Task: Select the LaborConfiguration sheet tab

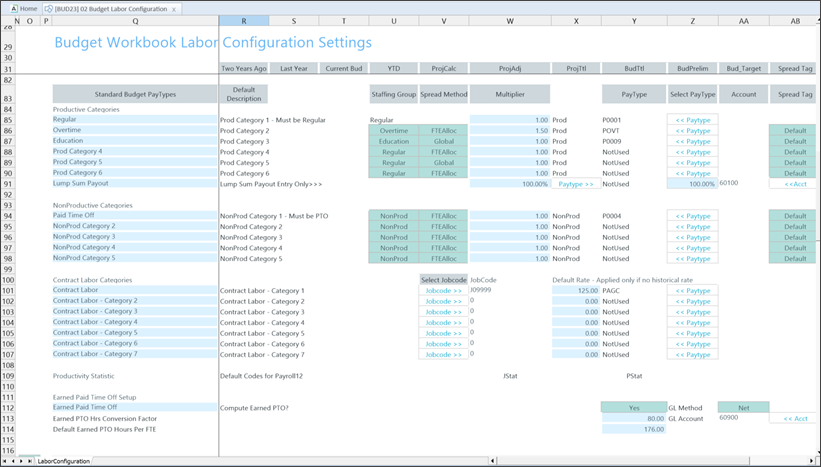Action: coord(65,460)
